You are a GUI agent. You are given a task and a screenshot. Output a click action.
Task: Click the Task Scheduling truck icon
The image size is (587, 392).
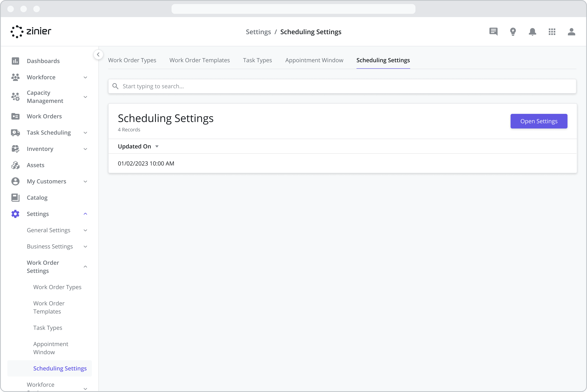pos(15,133)
